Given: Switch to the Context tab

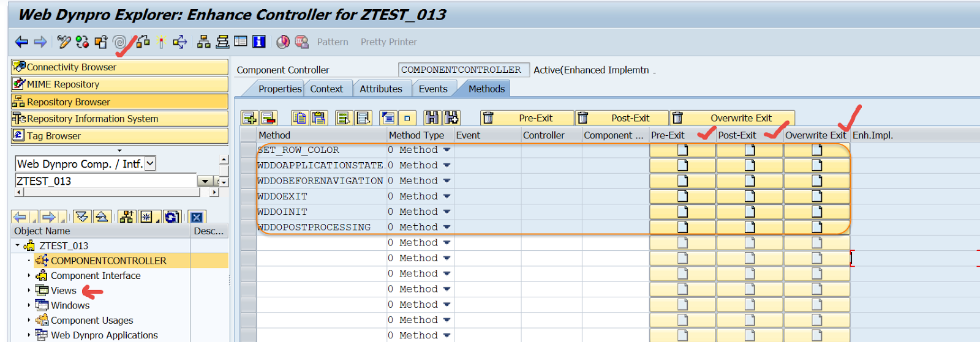Looking at the screenshot, I should (326, 89).
